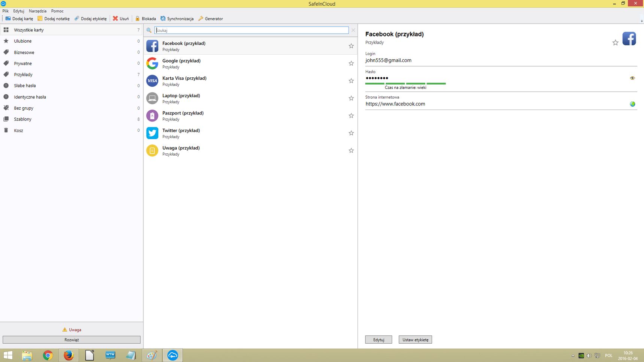Open the Edytuj menu
644x362 pixels.
[x=19, y=11]
